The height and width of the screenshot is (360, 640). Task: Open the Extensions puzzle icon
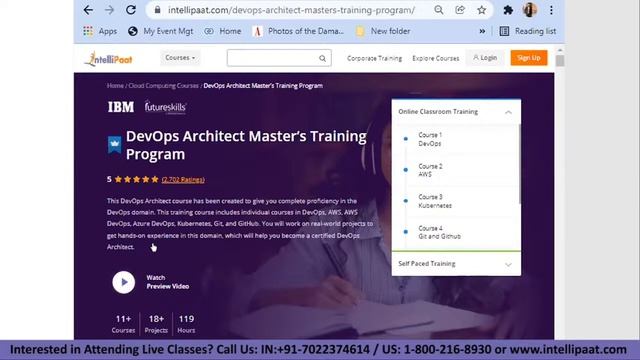pos(508,10)
